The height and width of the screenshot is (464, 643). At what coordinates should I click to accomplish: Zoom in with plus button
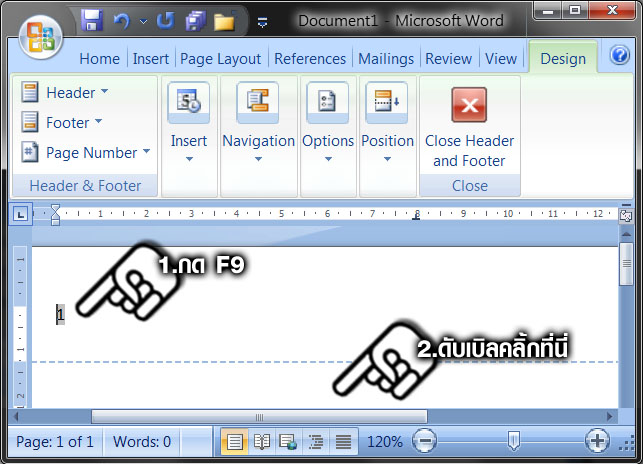coord(597,441)
